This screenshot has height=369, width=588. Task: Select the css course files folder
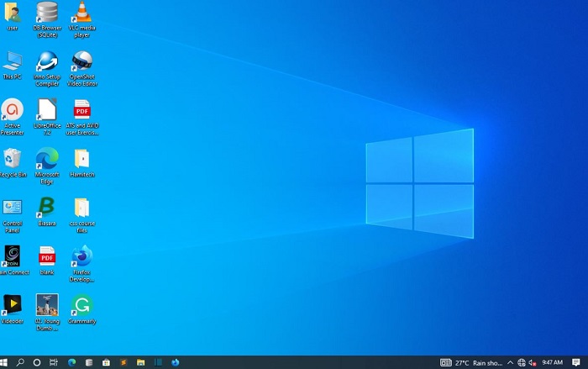pyautogui.click(x=81, y=215)
